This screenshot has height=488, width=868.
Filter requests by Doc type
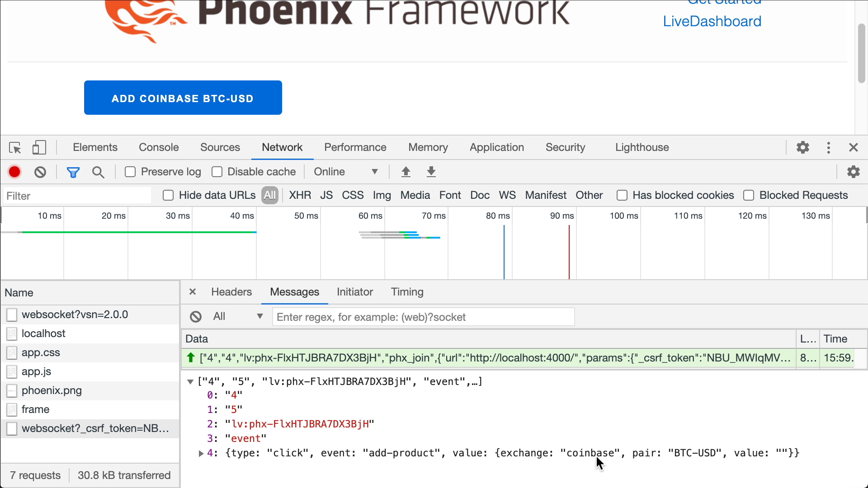[480, 195]
